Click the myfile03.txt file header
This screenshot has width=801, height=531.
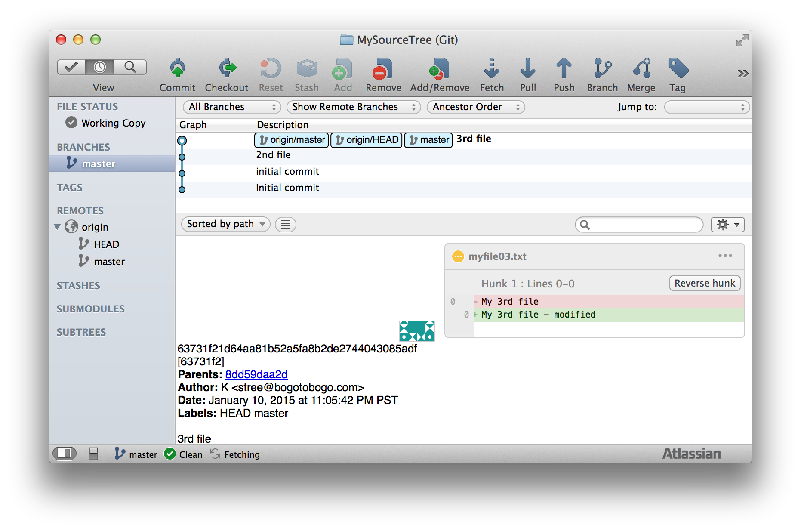594,257
